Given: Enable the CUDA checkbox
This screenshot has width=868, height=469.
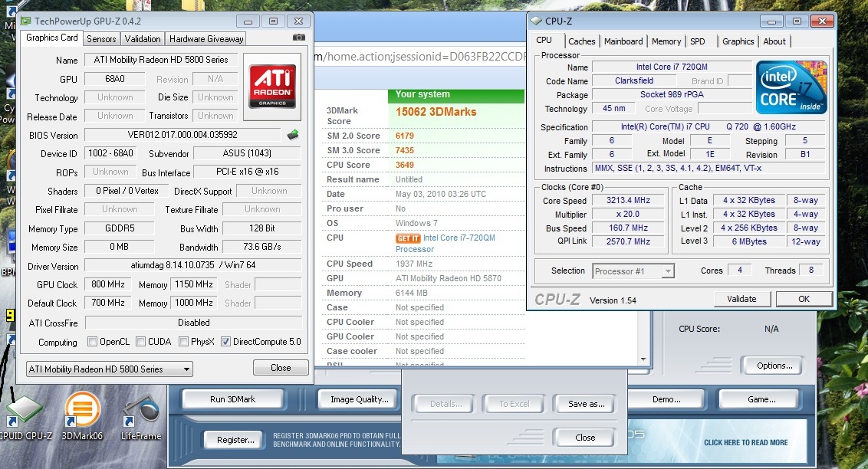Looking at the screenshot, I should coord(140,342).
